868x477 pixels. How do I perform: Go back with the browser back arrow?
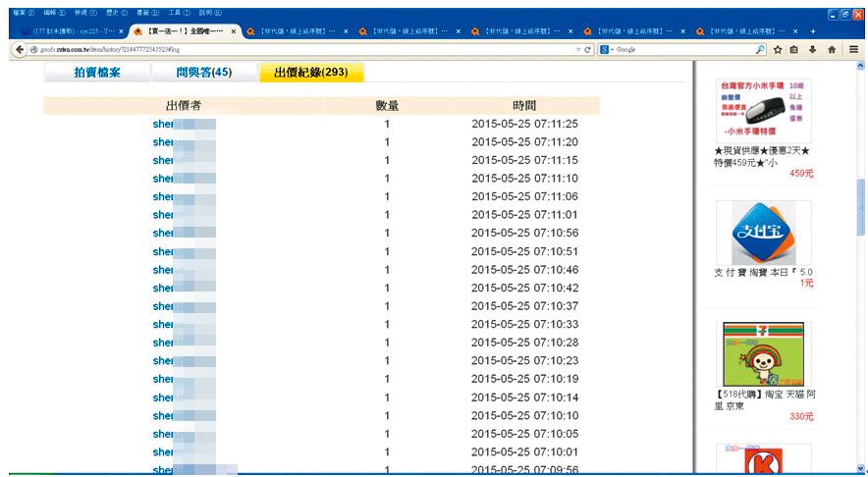(20, 49)
